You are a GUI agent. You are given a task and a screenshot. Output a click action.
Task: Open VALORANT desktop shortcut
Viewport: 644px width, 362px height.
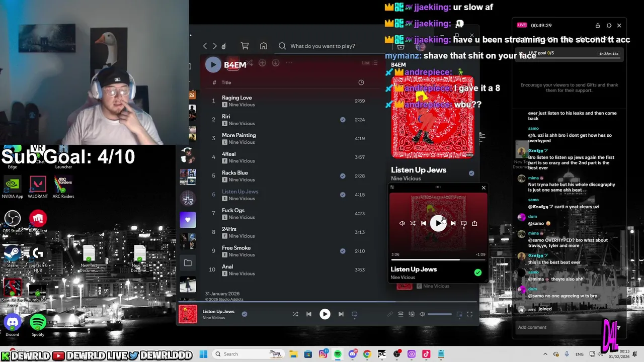click(x=38, y=187)
